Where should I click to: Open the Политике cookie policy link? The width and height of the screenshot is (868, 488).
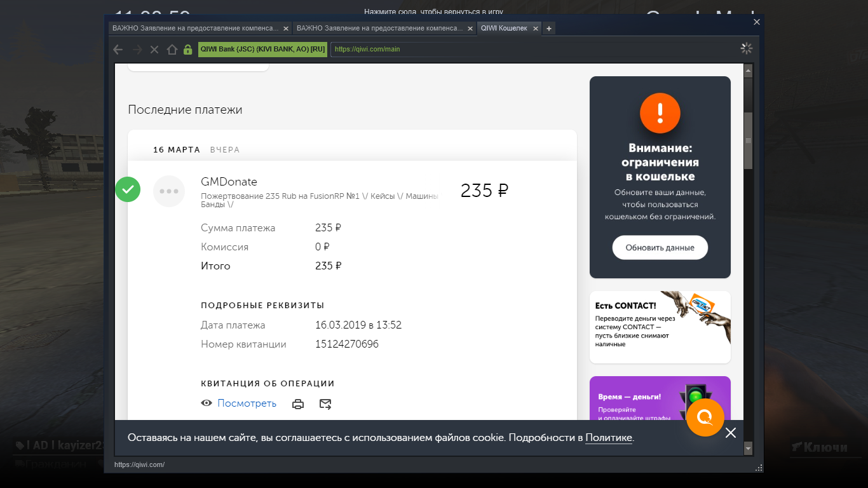(x=609, y=438)
